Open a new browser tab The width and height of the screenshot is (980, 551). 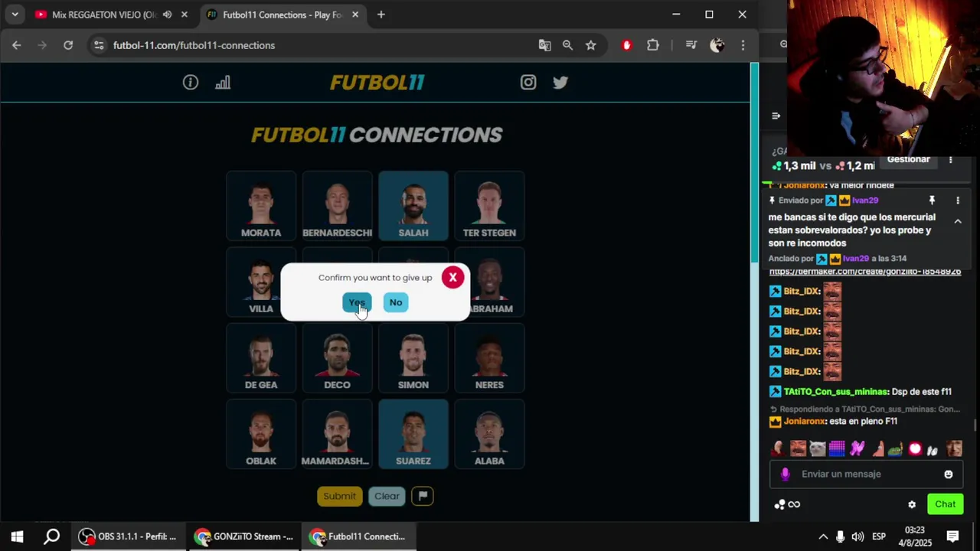(381, 15)
